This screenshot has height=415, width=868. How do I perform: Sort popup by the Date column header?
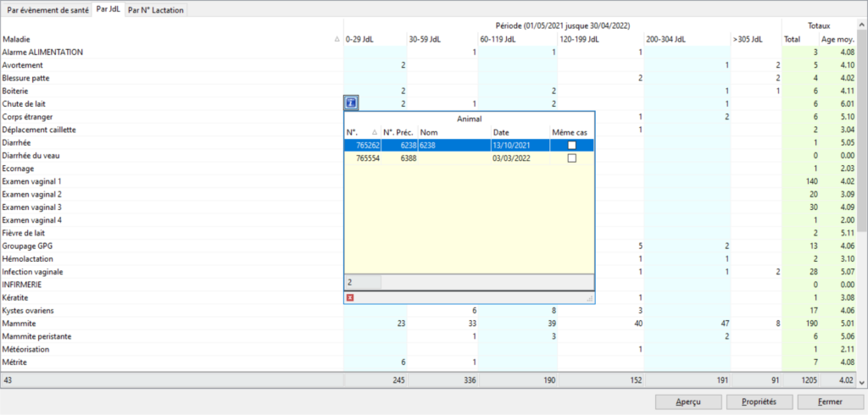click(x=519, y=132)
